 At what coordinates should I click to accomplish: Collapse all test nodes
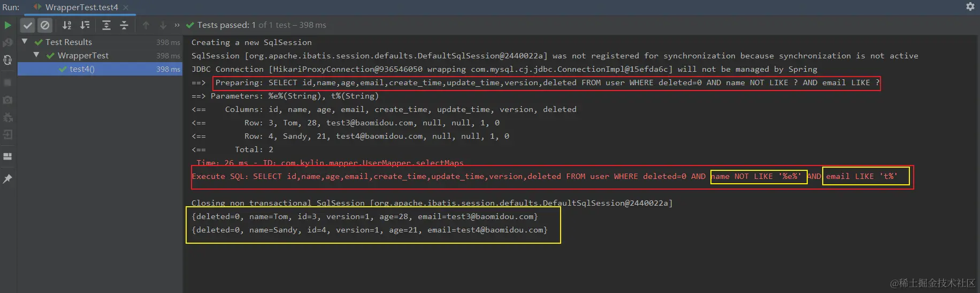pos(124,25)
